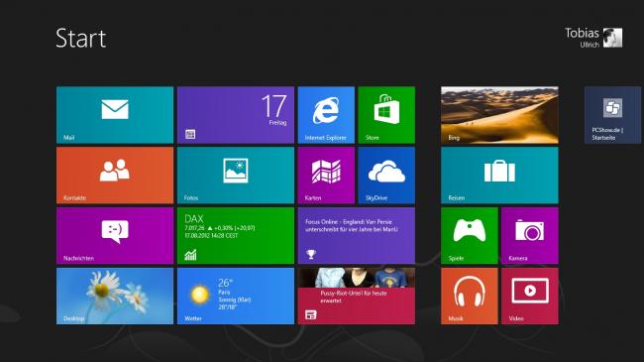The image size is (644, 362).
Task: Open the Reisen travel tile
Action: coord(499,176)
